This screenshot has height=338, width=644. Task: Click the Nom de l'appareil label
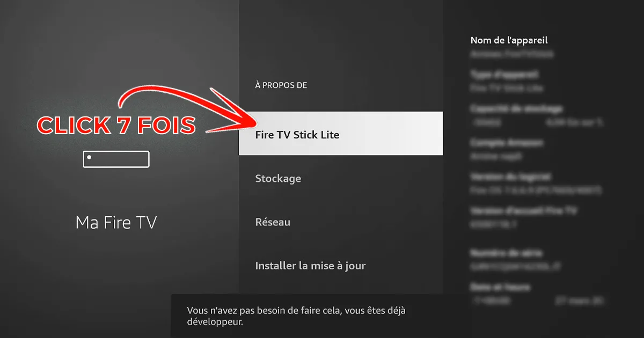[509, 40]
